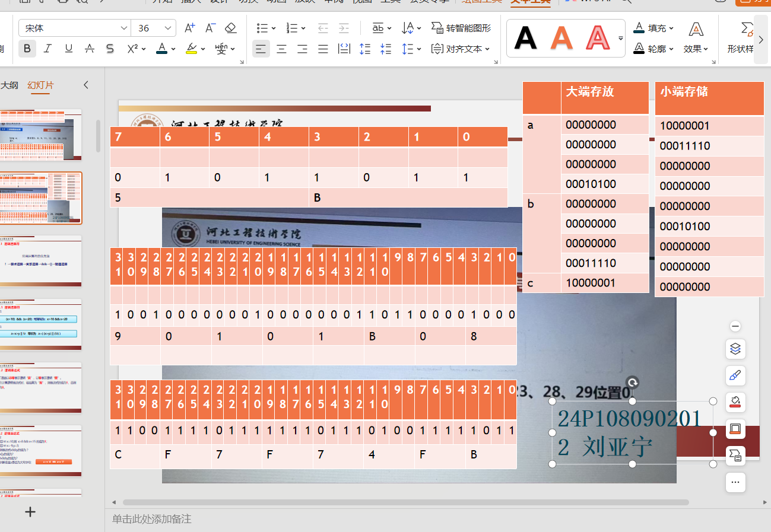Click the decrease paragraph spacing icon

(386, 49)
